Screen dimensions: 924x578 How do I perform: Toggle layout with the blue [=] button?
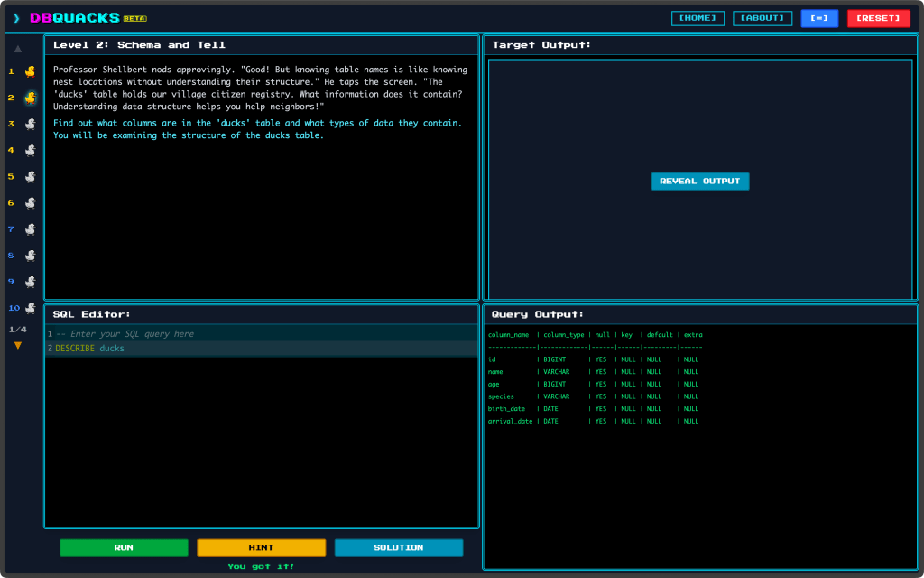coord(819,18)
